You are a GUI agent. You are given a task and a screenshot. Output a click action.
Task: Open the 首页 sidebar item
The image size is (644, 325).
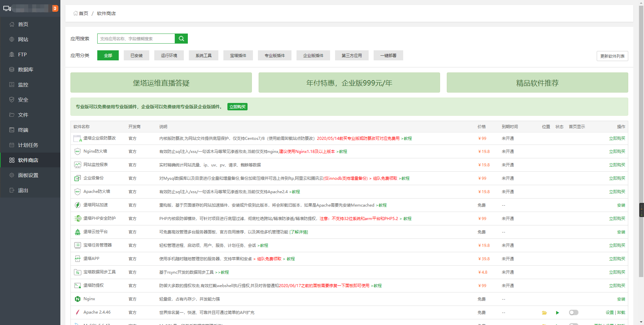(x=30, y=24)
